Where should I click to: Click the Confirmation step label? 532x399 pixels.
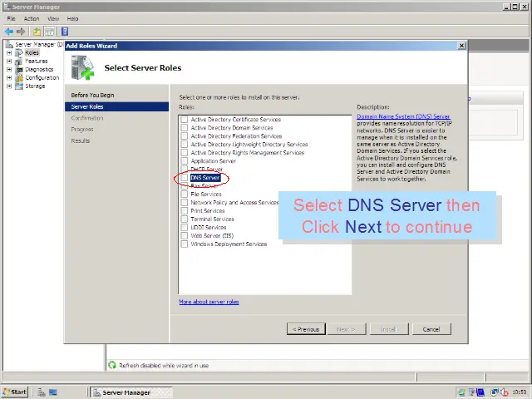click(x=87, y=118)
